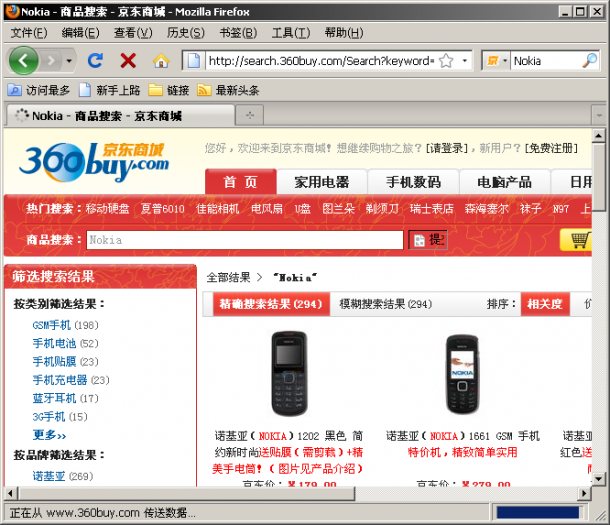Select the 家用电器 navigation tab
The image size is (610, 525).
click(322, 182)
